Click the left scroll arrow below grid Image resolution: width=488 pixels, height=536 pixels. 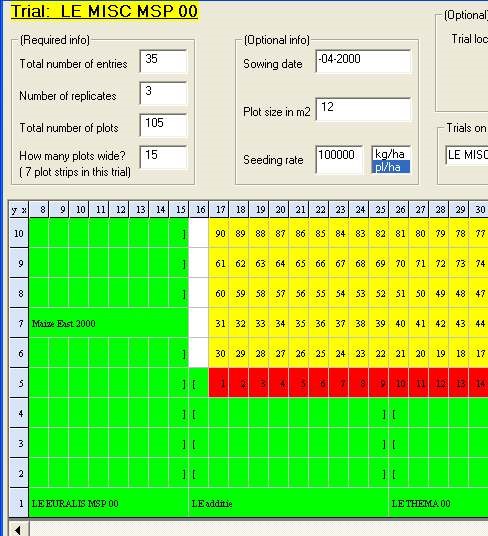(19, 529)
